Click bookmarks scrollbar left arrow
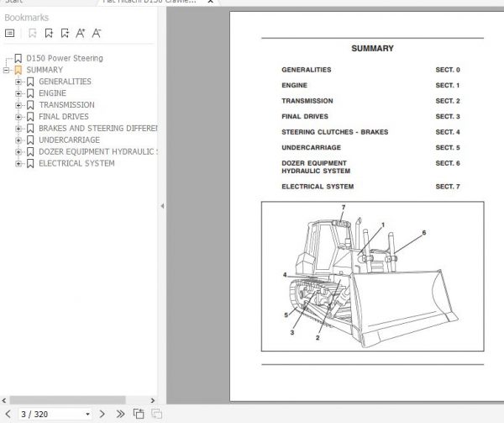This screenshot has height=423, width=504. click(x=4, y=400)
